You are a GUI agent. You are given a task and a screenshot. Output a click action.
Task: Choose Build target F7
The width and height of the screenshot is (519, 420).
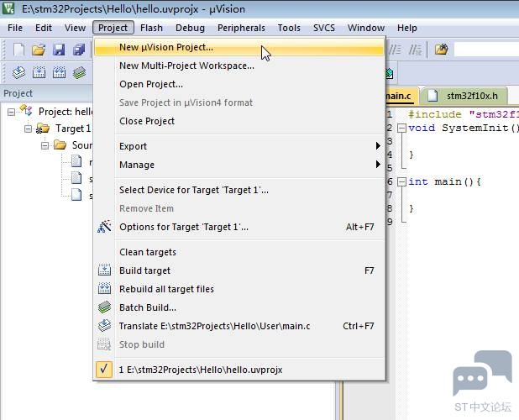point(239,270)
